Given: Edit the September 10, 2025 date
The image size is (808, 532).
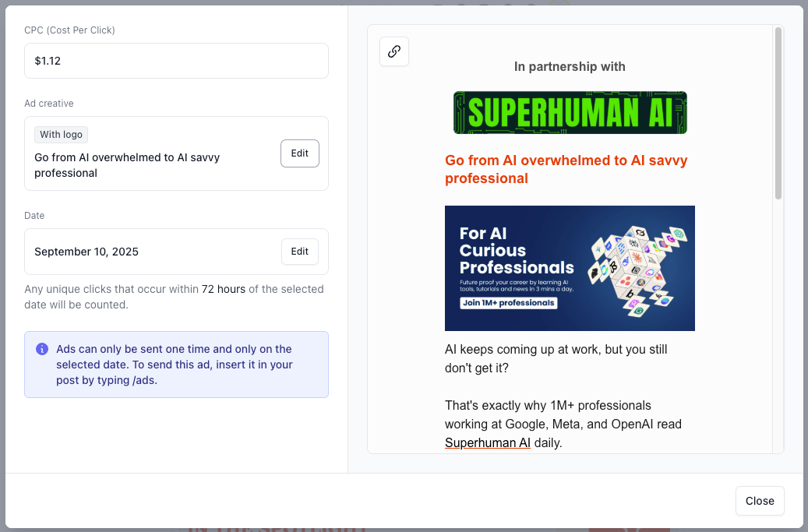Looking at the screenshot, I should click(x=300, y=252).
